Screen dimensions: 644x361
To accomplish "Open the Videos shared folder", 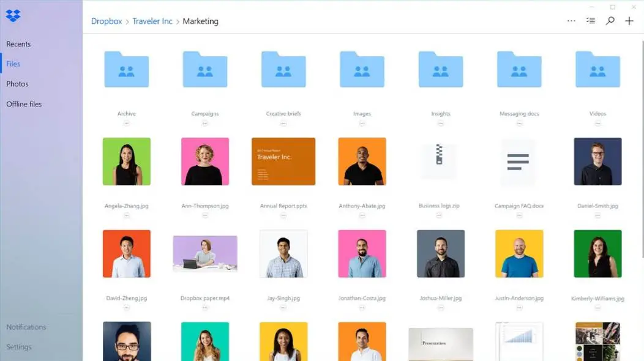I will (597, 69).
